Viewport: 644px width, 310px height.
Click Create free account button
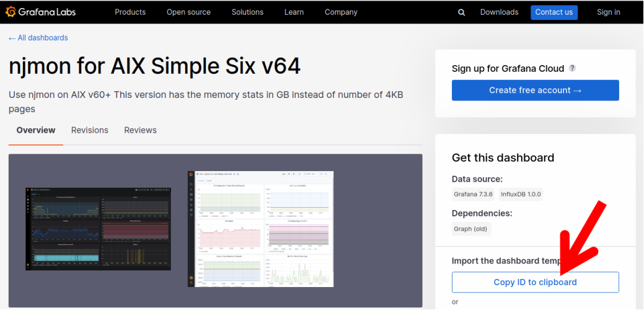535,90
